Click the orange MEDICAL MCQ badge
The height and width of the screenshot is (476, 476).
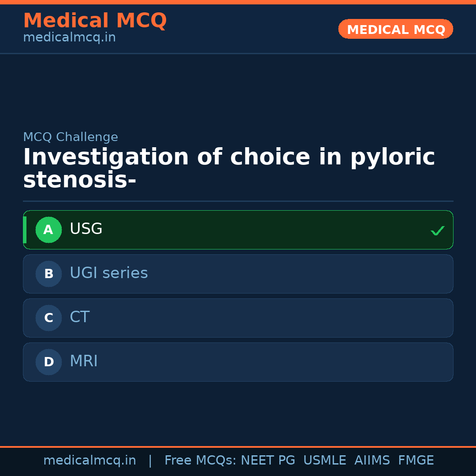395,29
